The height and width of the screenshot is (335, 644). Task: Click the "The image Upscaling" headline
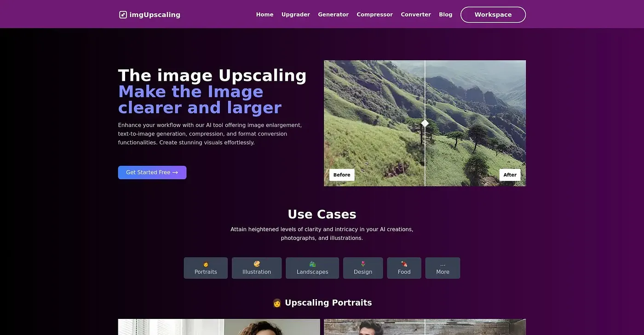pos(213,76)
